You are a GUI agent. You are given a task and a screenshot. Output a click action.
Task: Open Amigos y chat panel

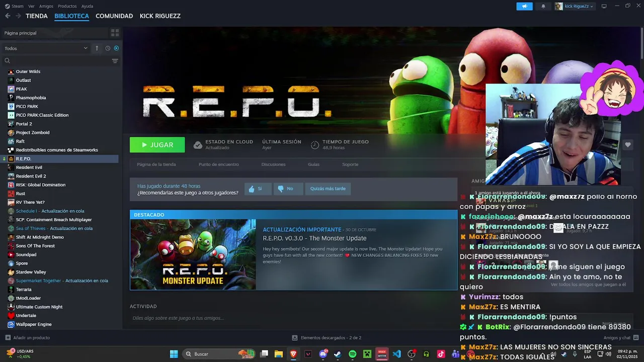click(621, 338)
